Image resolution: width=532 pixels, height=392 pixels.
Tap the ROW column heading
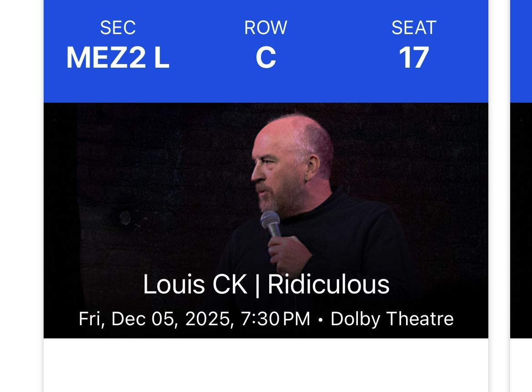click(x=266, y=27)
